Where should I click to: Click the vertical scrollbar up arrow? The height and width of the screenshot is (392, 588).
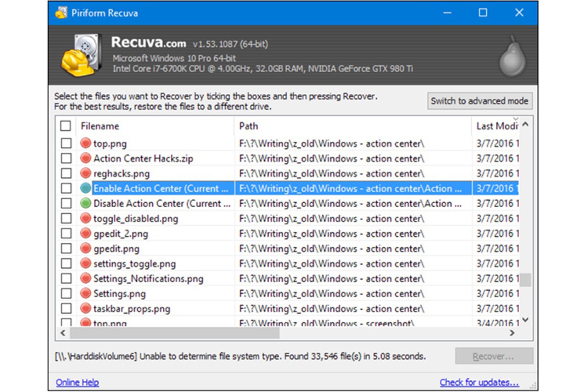[526, 124]
